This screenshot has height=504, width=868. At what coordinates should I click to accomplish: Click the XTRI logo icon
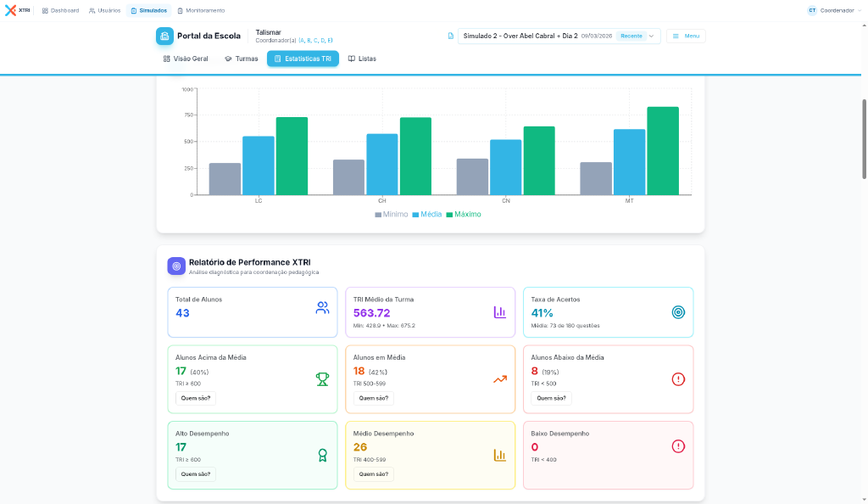coord(10,10)
